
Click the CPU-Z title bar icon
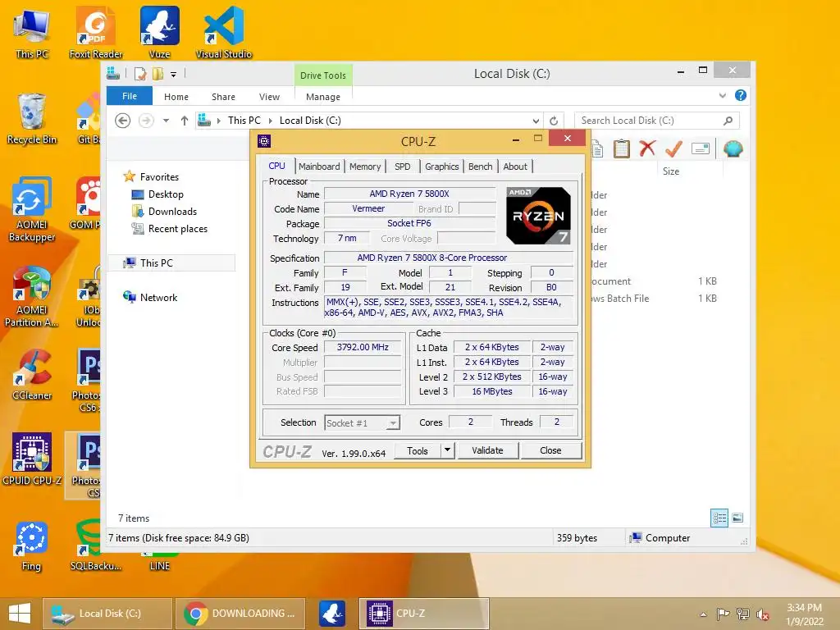click(x=264, y=141)
